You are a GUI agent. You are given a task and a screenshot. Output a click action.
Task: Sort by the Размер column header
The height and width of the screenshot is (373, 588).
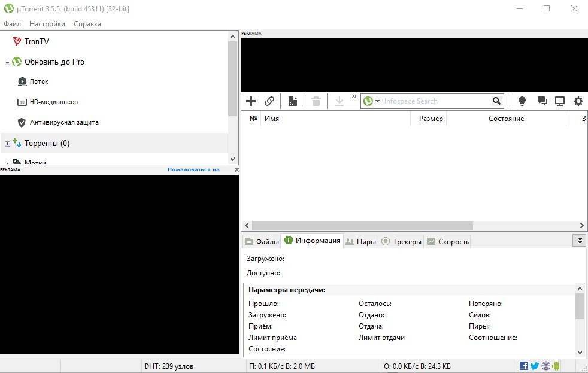428,119
